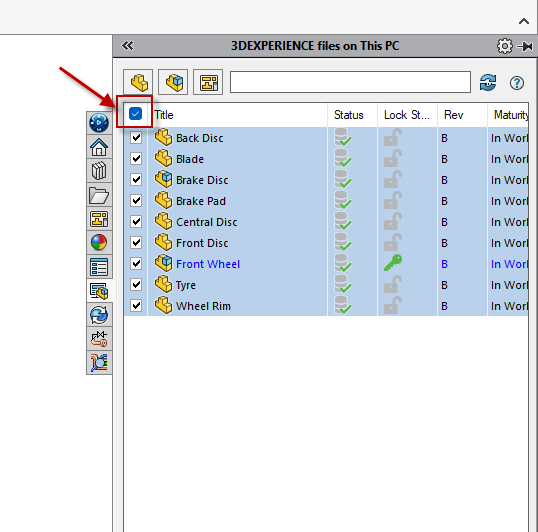Sort by the Rev column header
Viewport: 538px width, 532px height.
pos(454,115)
